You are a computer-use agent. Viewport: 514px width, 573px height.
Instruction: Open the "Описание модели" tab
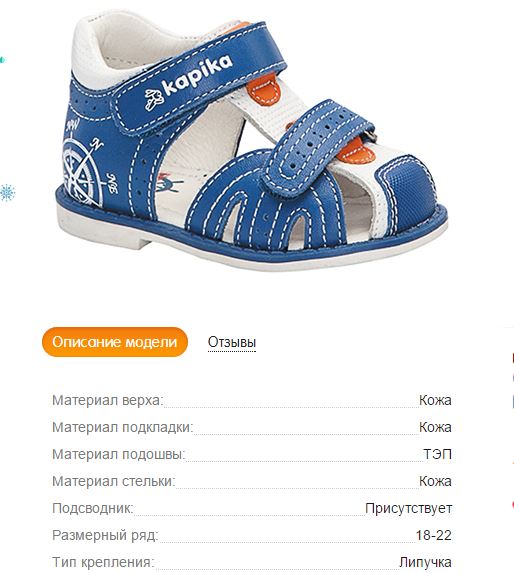(115, 342)
